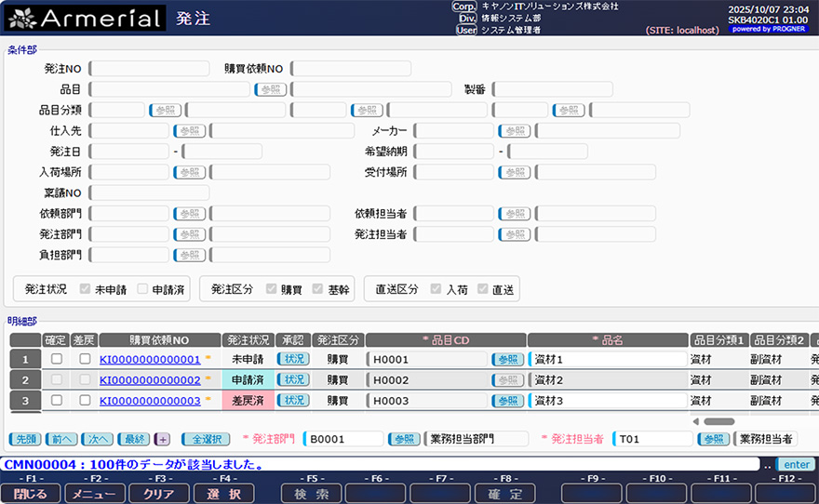Open link KI0000000000001
The width and height of the screenshot is (819, 504).
click(x=150, y=360)
